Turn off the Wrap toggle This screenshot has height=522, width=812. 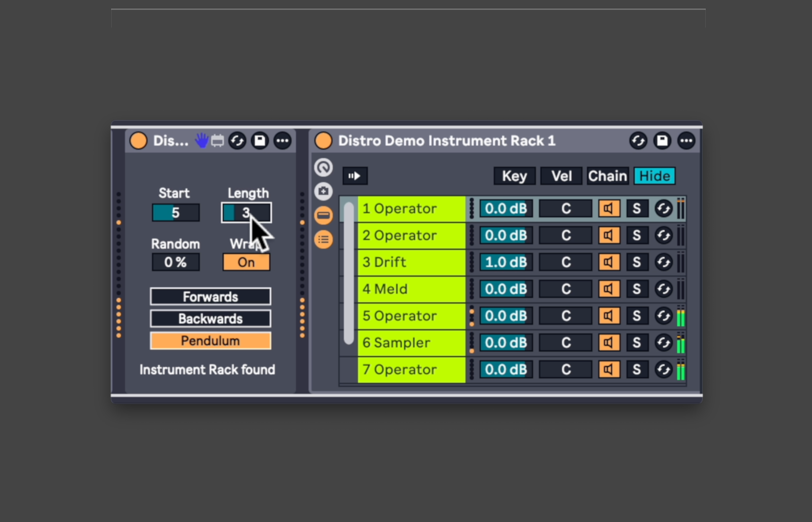click(x=246, y=262)
